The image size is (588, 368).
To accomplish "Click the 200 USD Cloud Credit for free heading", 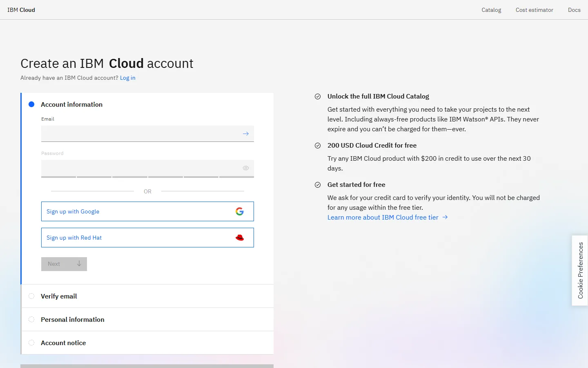I will pyautogui.click(x=372, y=145).
